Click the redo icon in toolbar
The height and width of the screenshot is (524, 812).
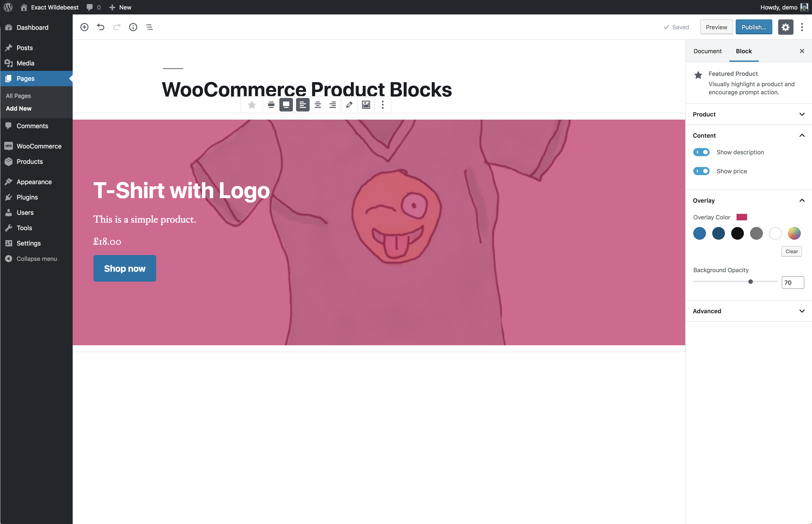pos(117,27)
